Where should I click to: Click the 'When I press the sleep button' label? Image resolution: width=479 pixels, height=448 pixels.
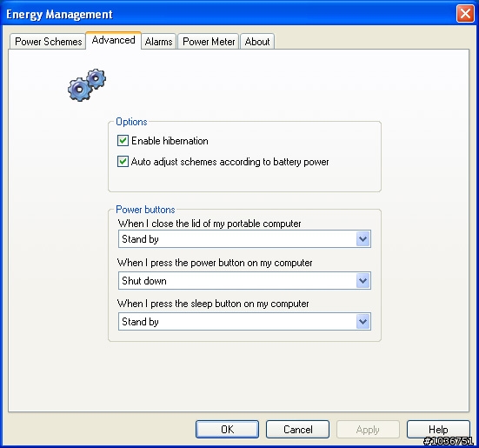213,304
